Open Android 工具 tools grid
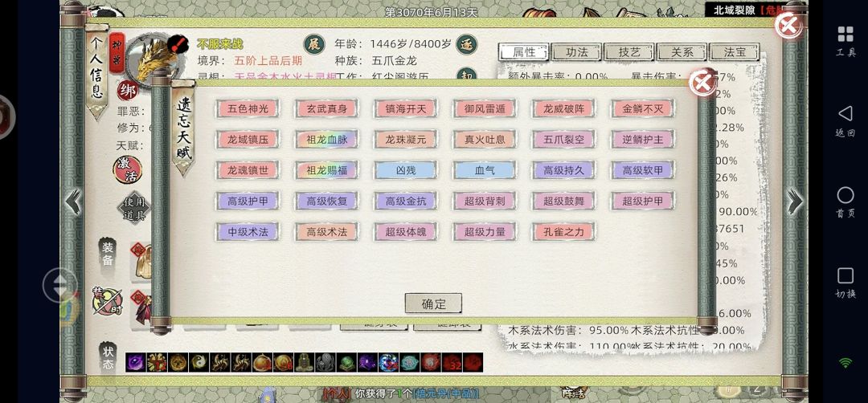868x403 pixels. click(x=845, y=40)
